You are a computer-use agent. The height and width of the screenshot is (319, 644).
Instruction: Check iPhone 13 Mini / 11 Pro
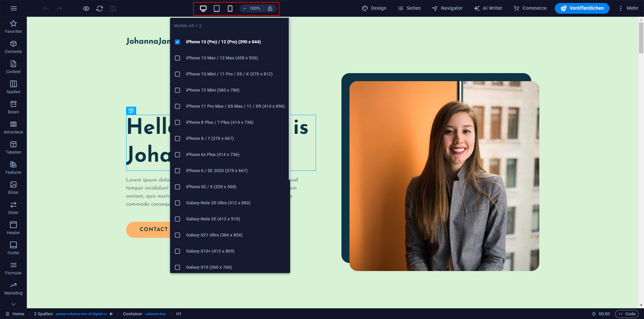pos(177,74)
